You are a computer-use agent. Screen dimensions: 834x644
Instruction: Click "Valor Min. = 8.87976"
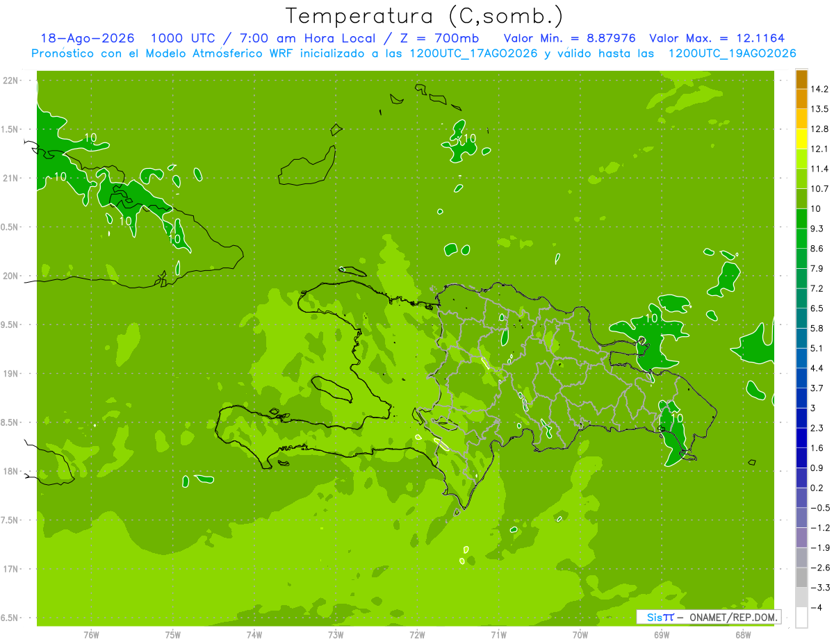pyautogui.click(x=569, y=38)
